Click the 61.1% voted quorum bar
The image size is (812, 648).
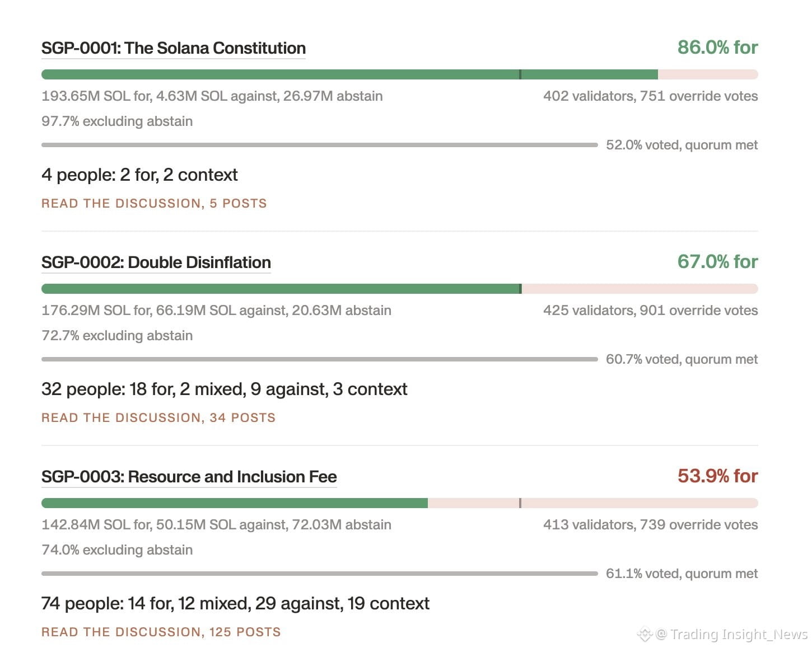pyautogui.click(x=320, y=574)
